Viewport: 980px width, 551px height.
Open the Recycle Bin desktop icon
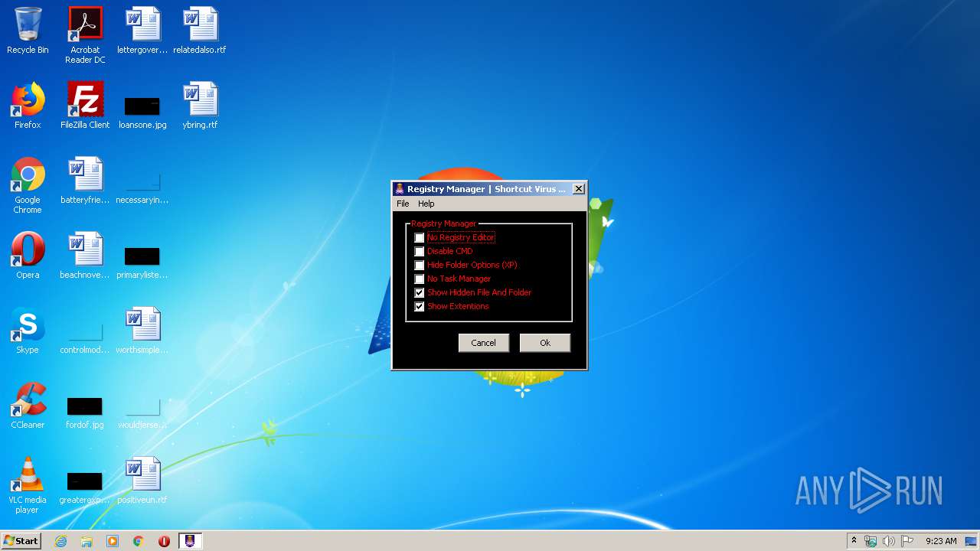28,31
